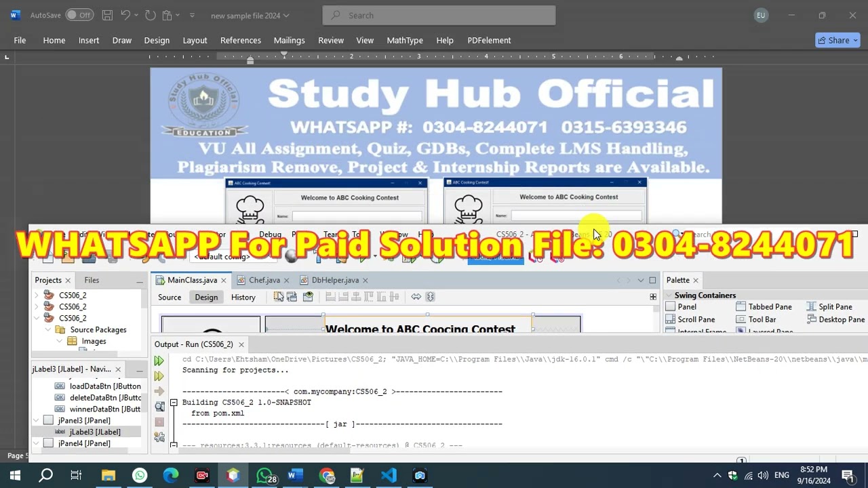Select Desktop Pane in the Palette

tap(836, 319)
